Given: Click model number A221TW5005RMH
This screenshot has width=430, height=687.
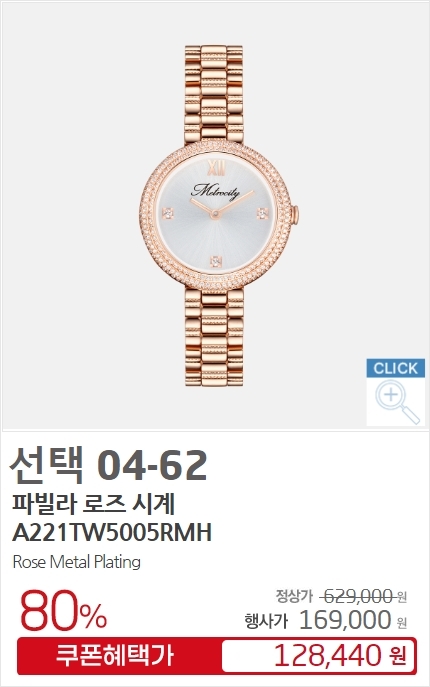Looking at the screenshot, I should (x=112, y=533).
